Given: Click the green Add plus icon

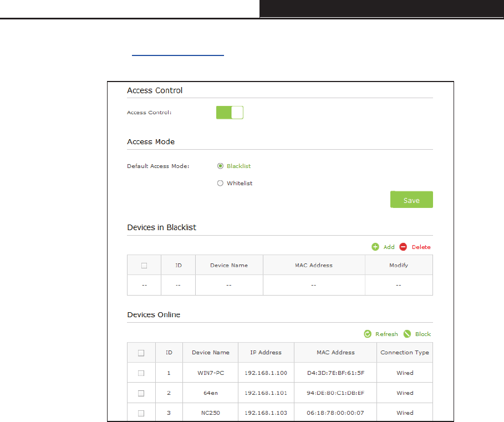Looking at the screenshot, I should (x=375, y=247).
